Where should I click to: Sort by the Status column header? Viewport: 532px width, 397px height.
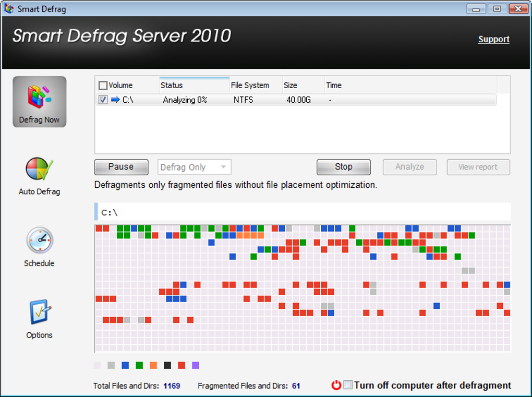tap(195, 85)
